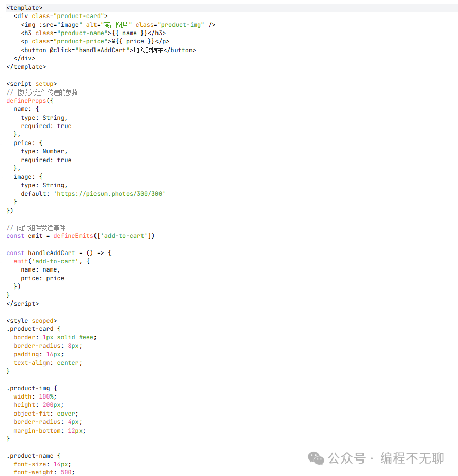Screen dimensions: 458x476
Task: Click the closing </div> tag
Action: [24, 58]
